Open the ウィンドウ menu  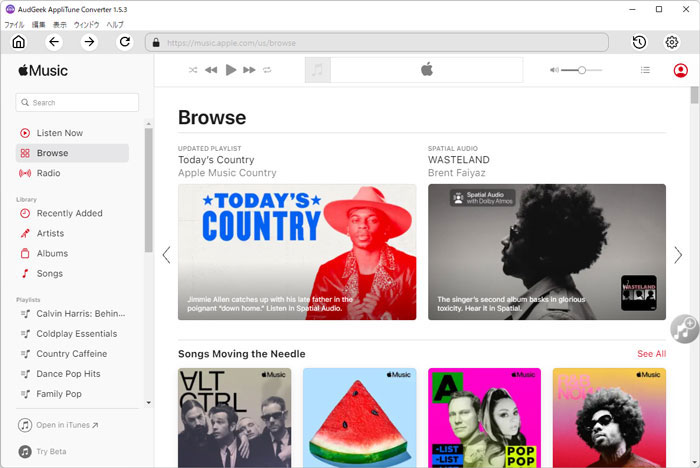pyautogui.click(x=87, y=25)
